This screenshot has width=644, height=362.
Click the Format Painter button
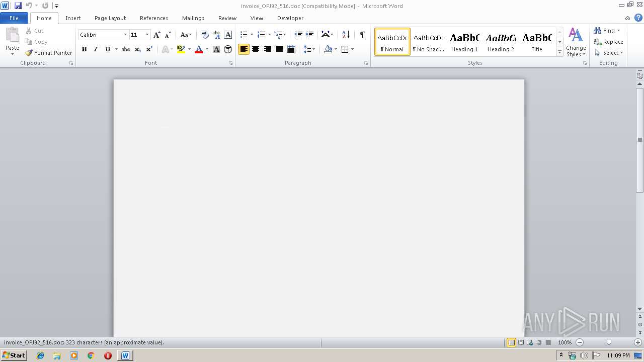point(48,53)
